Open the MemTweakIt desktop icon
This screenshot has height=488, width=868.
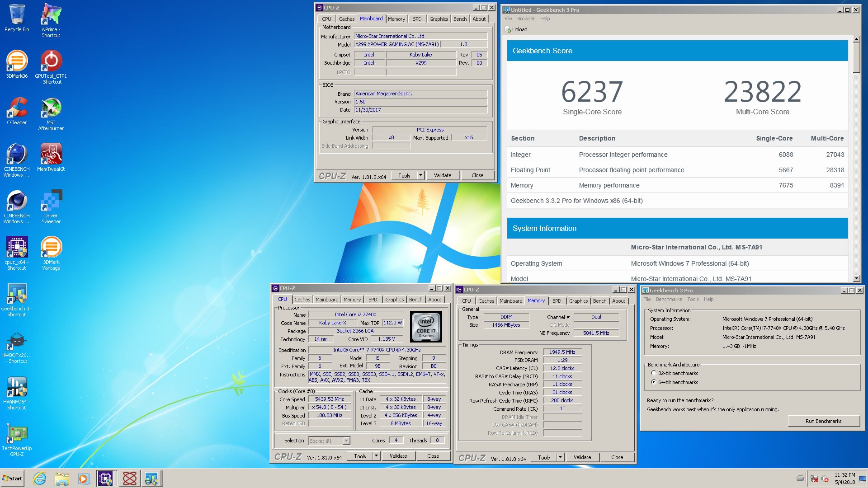tap(51, 157)
